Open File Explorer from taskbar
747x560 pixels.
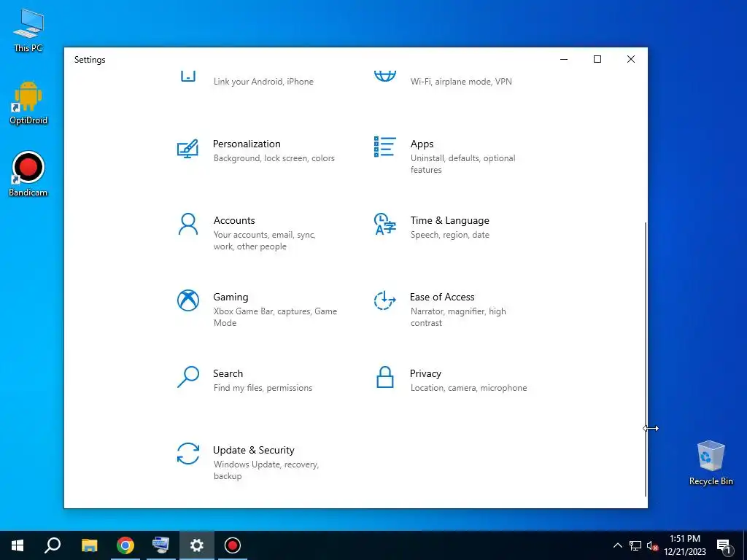click(x=89, y=545)
